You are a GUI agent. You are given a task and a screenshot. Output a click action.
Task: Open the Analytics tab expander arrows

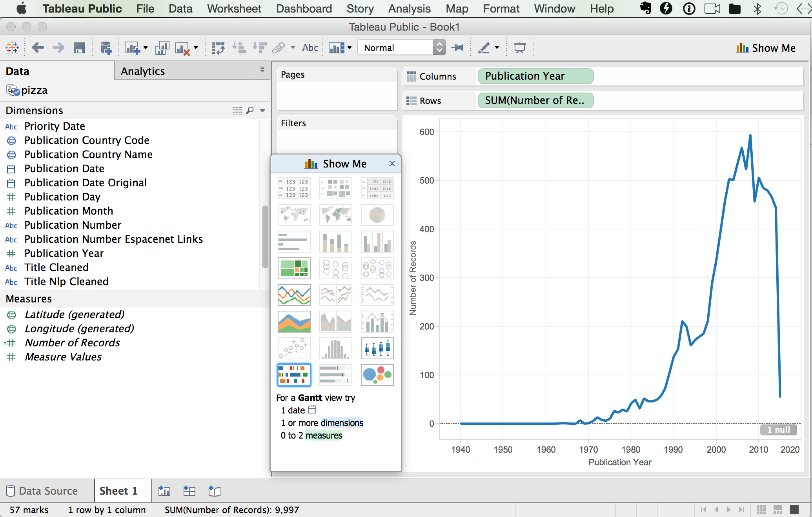click(x=262, y=70)
